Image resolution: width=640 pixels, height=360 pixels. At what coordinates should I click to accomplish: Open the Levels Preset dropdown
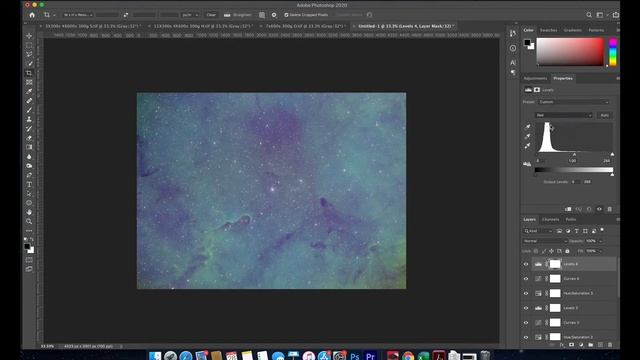point(573,102)
